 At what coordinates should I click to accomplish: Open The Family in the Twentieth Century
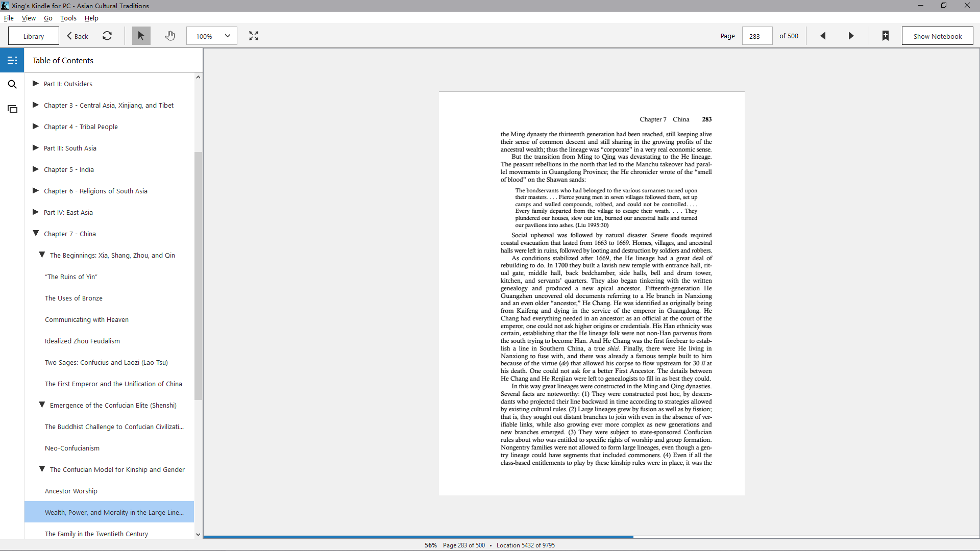tap(96, 534)
